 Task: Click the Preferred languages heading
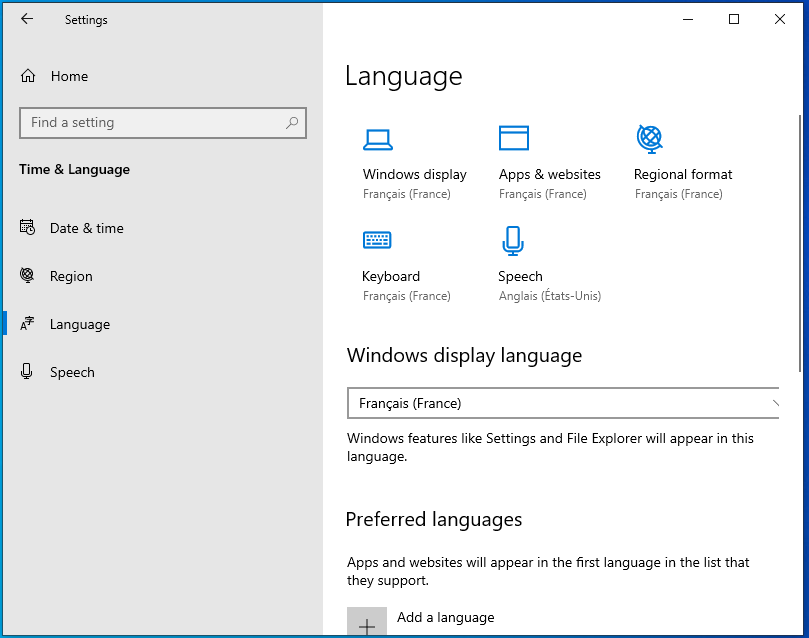(x=434, y=519)
